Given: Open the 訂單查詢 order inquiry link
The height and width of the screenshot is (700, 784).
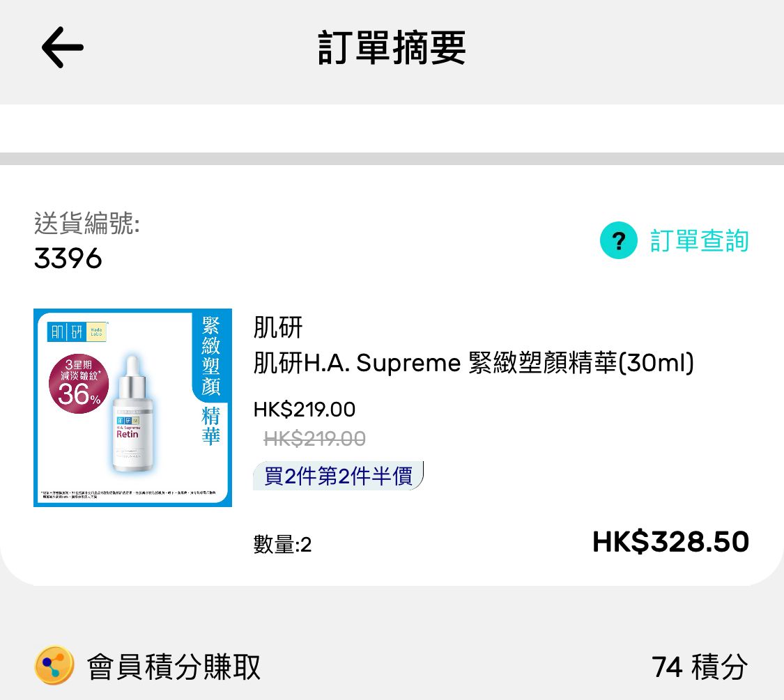Looking at the screenshot, I should 698,240.
